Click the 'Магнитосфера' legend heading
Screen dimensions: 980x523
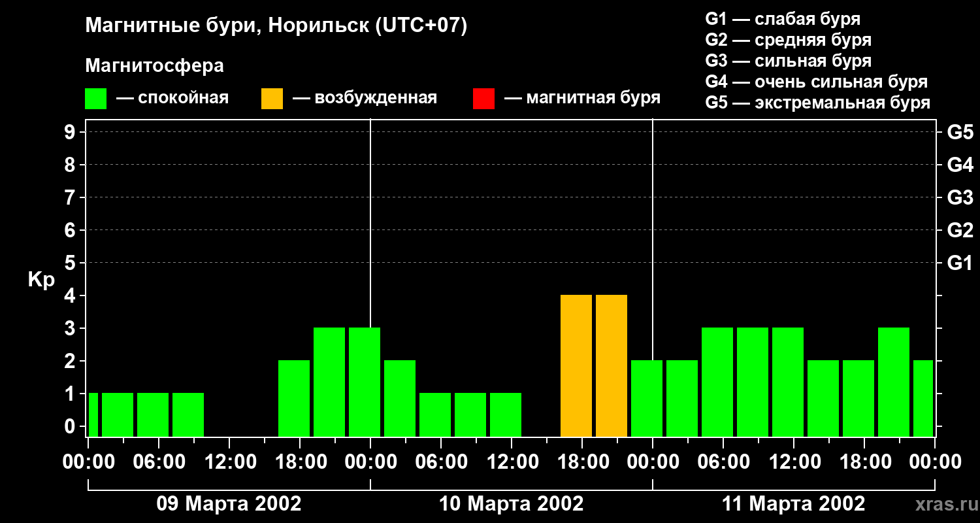point(154,66)
